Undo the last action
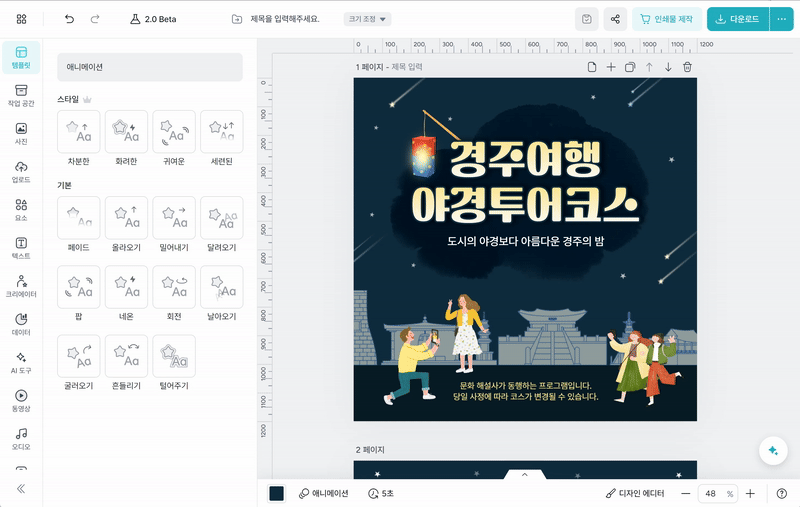The image size is (800, 507). [69, 19]
